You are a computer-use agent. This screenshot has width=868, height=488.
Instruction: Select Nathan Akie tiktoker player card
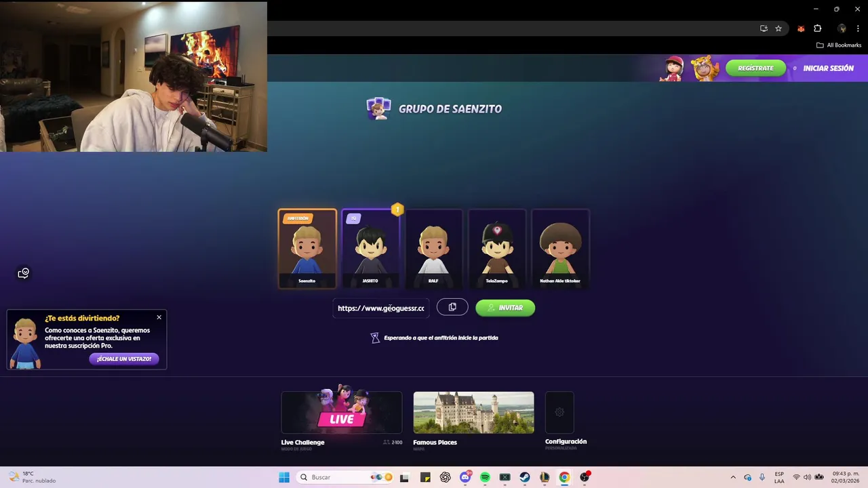[x=560, y=249]
